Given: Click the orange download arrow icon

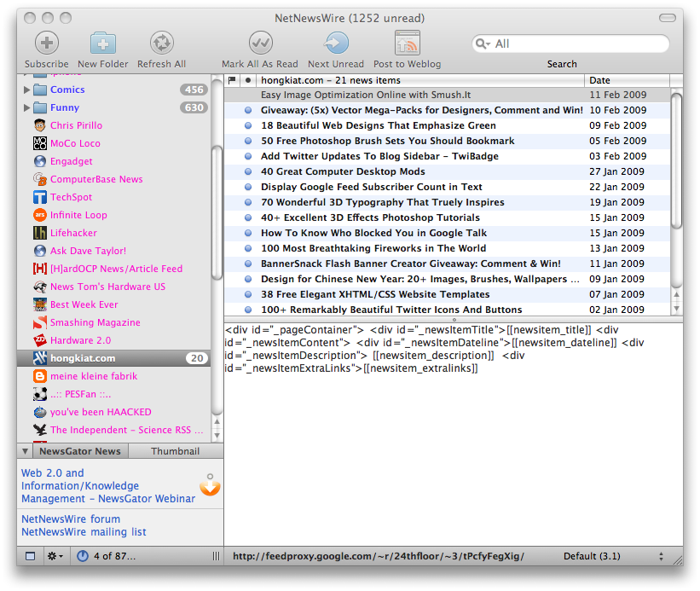Looking at the screenshot, I should (210, 487).
